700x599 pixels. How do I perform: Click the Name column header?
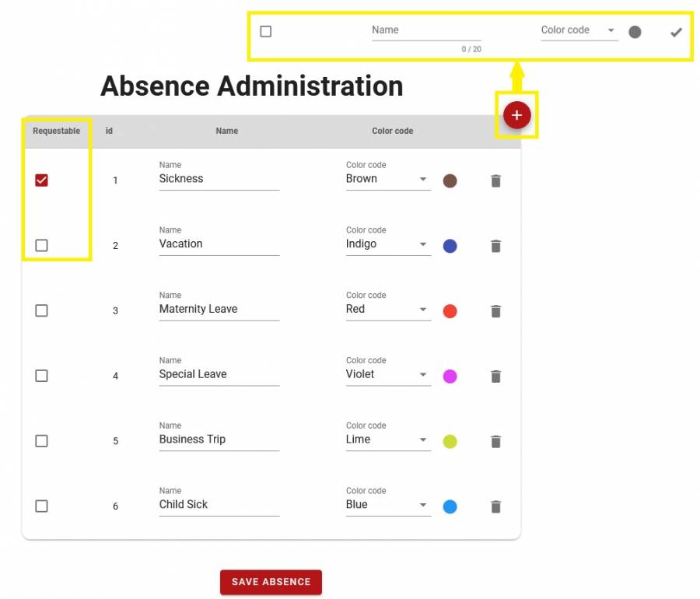click(226, 131)
